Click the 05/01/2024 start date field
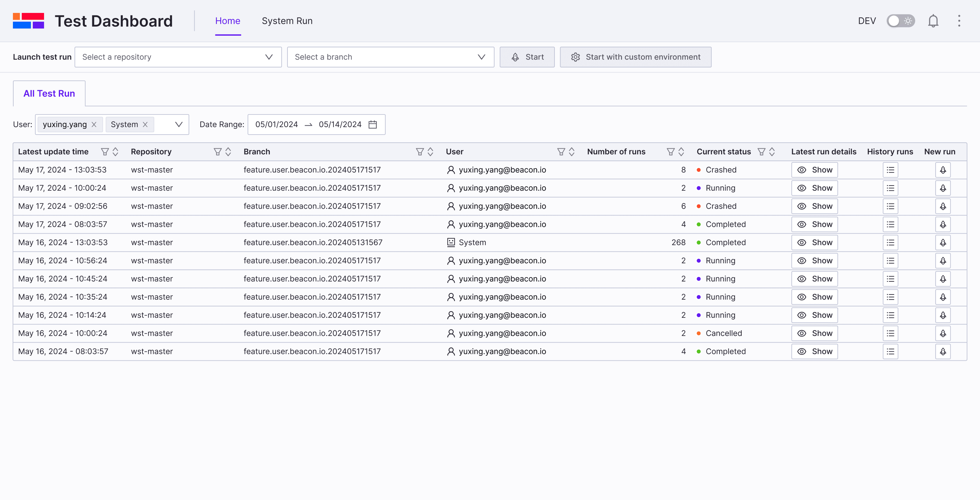 [276, 124]
